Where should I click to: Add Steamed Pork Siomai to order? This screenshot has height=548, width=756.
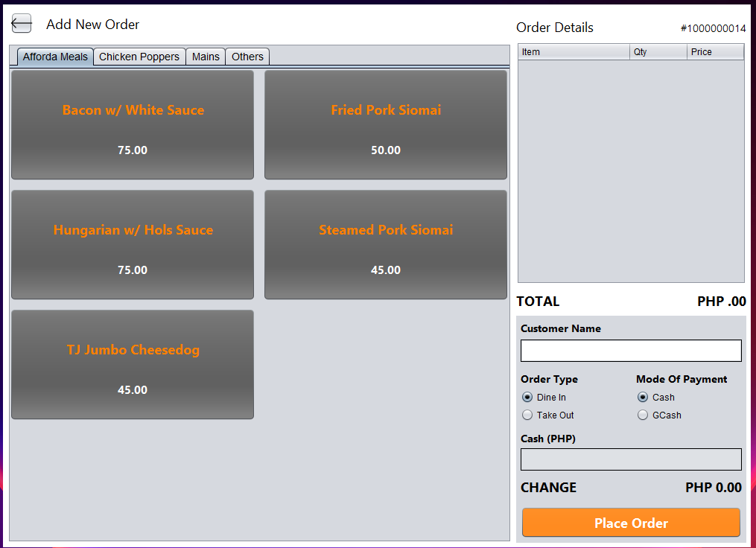click(386, 245)
